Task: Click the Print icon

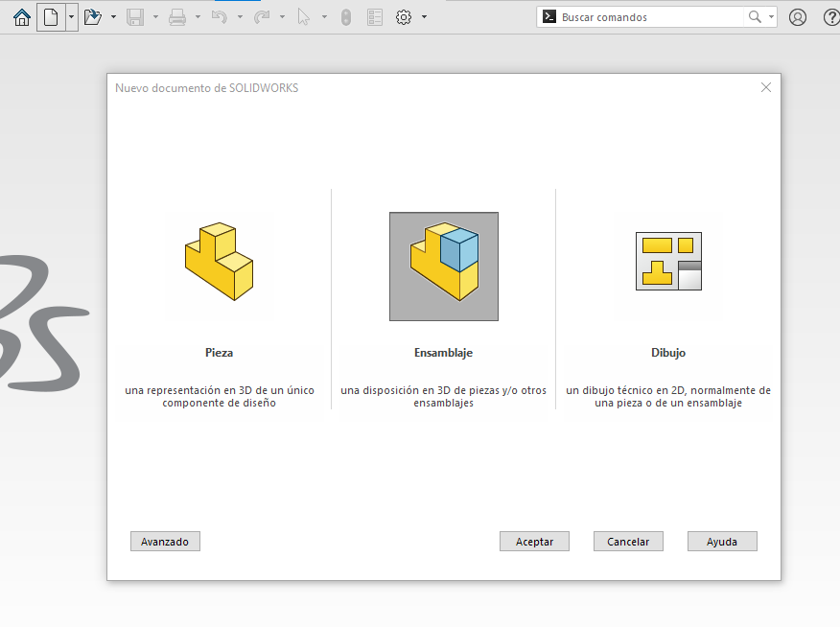Action: point(177,17)
